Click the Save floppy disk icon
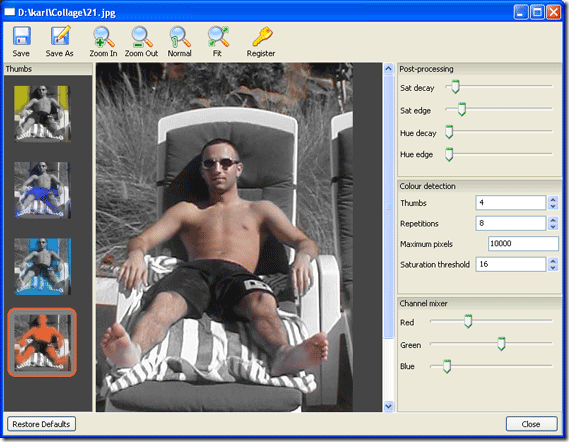 [x=21, y=36]
